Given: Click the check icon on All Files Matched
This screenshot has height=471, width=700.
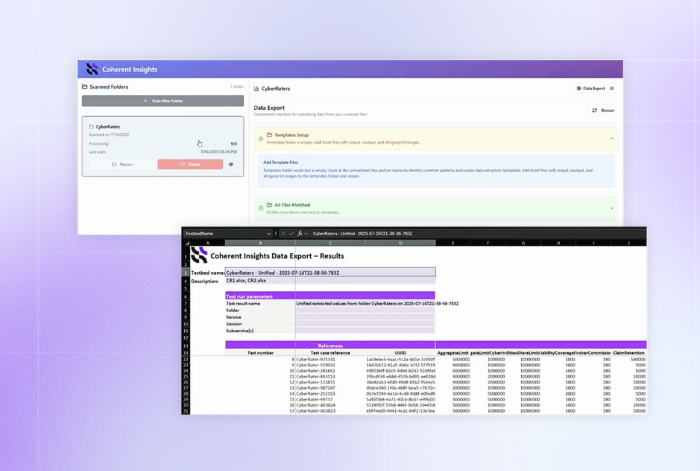Looking at the screenshot, I should tap(261, 208).
